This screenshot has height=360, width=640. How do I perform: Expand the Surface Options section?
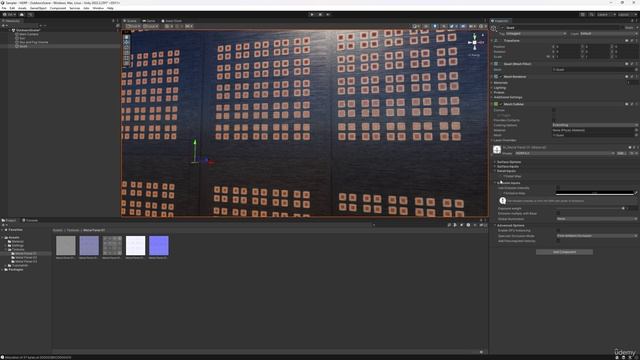pyautogui.click(x=508, y=162)
